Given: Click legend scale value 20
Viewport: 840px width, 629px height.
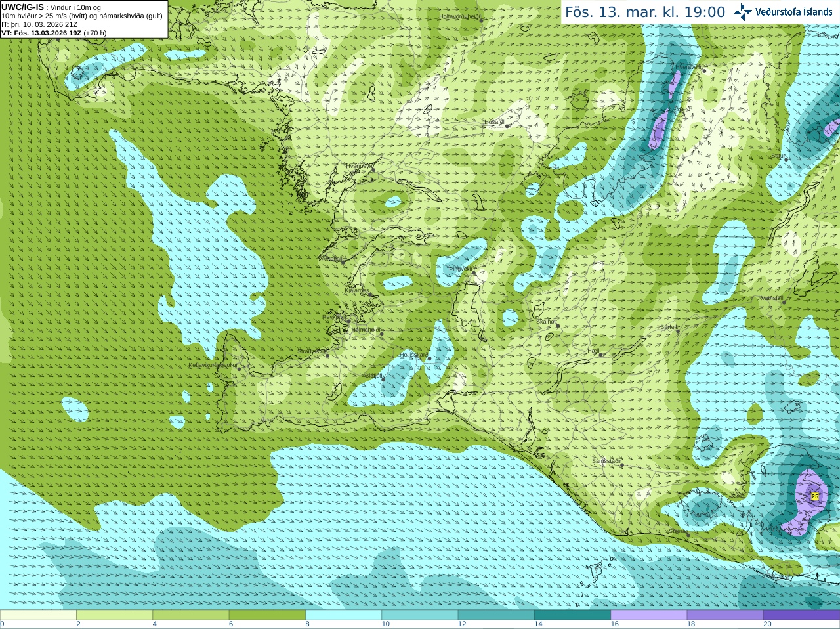Looking at the screenshot, I should [767, 624].
